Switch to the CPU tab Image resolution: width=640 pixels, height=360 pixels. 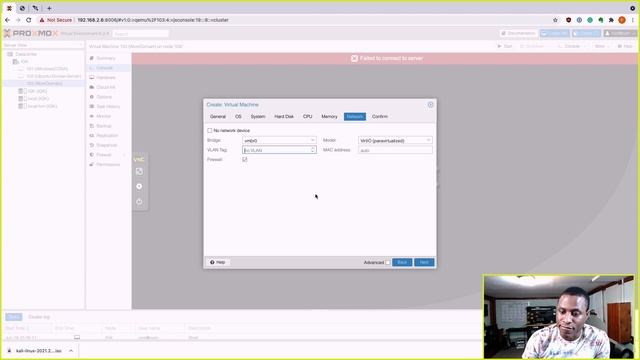[x=307, y=117]
